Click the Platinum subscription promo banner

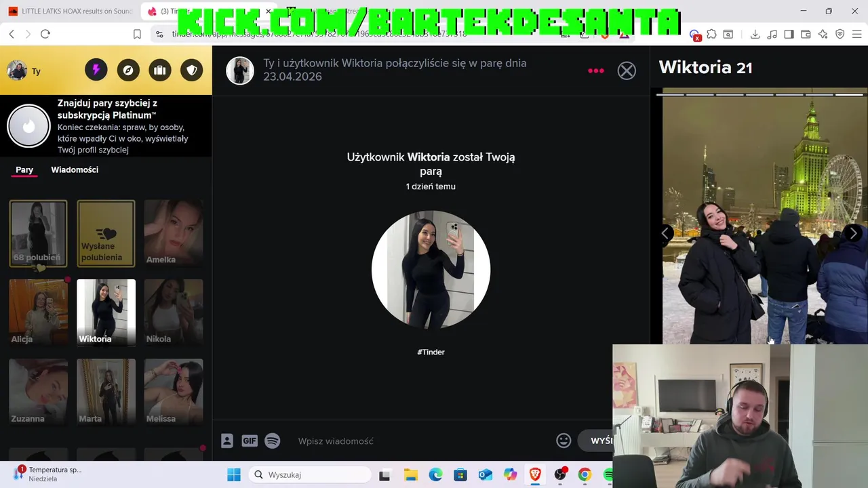pos(106,126)
